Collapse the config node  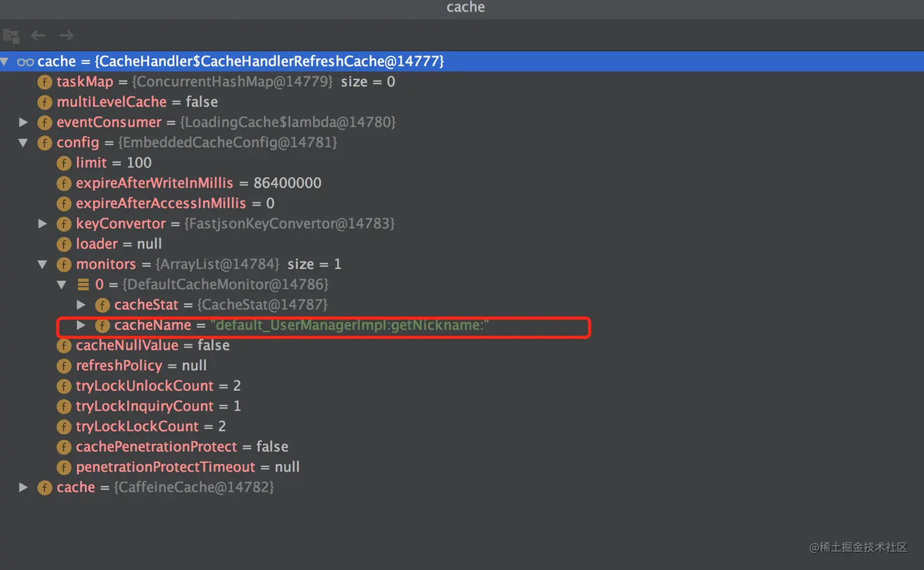pos(23,142)
